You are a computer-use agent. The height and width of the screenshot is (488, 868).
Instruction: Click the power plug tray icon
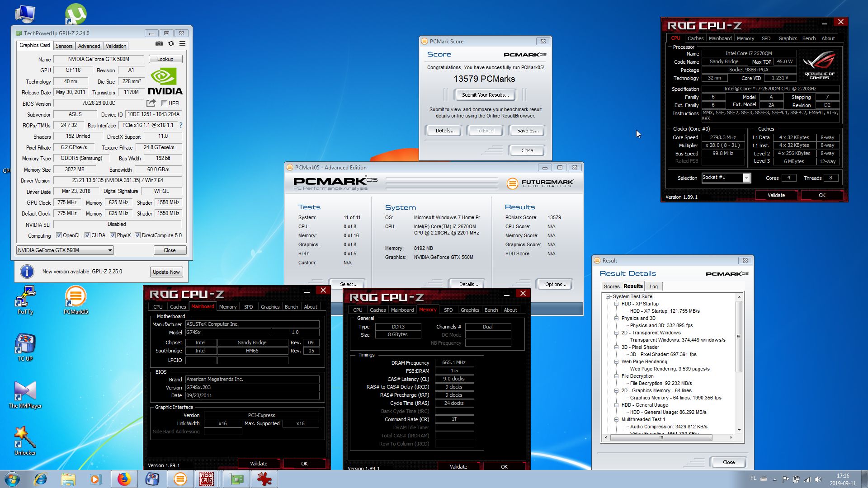[796, 479]
